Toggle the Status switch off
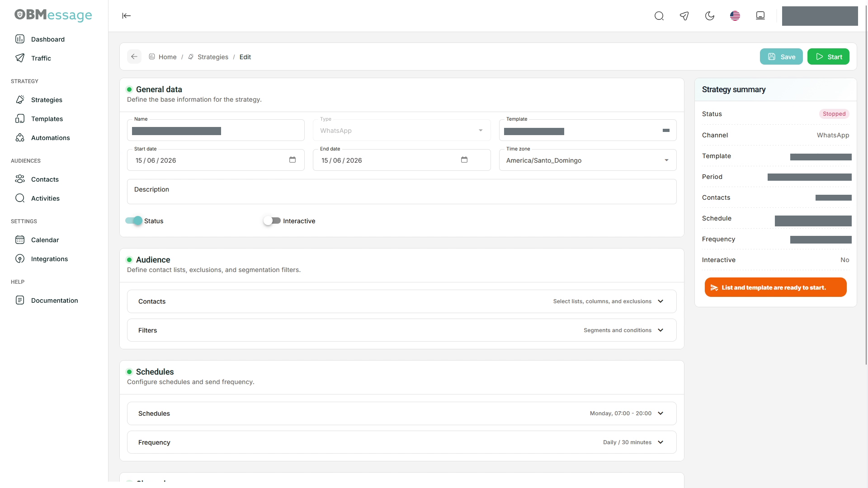The height and width of the screenshot is (488, 868). coord(134,221)
